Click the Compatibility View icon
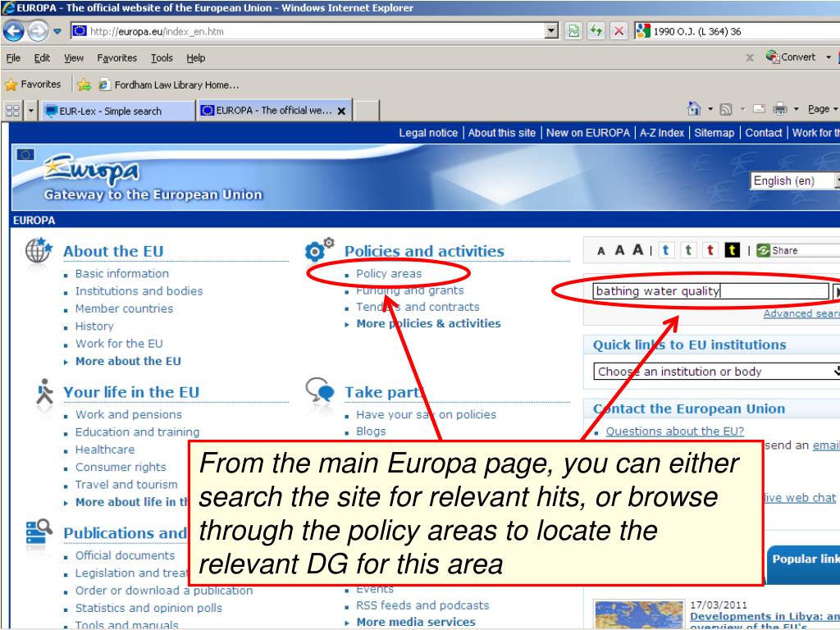The image size is (840, 630). 573,31
